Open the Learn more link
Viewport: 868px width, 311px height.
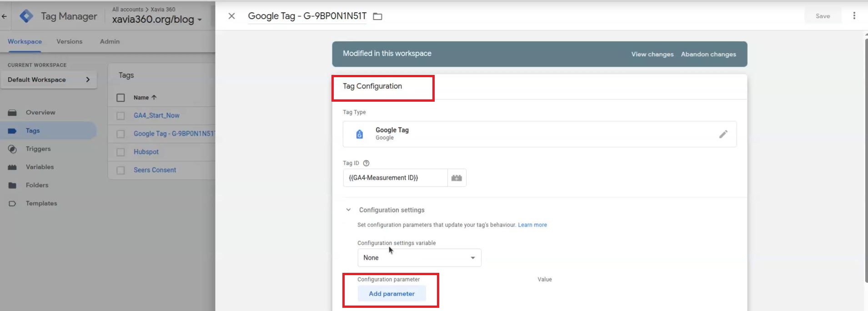532,225
